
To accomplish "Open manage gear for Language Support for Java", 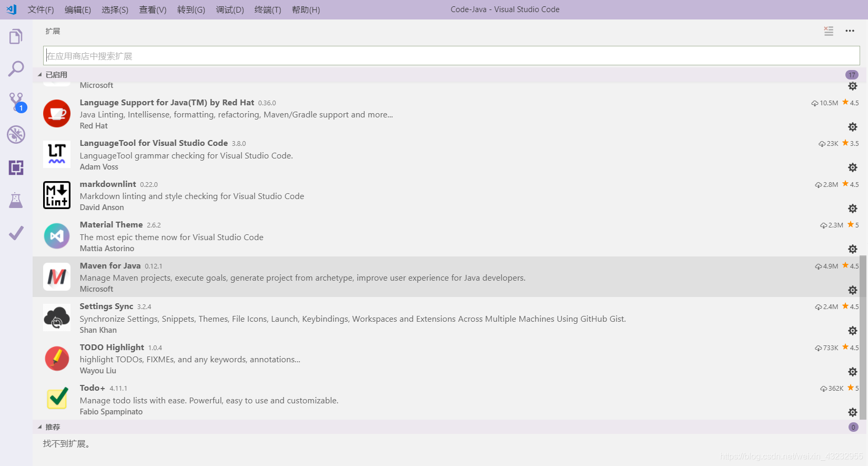I will point(853,127).
